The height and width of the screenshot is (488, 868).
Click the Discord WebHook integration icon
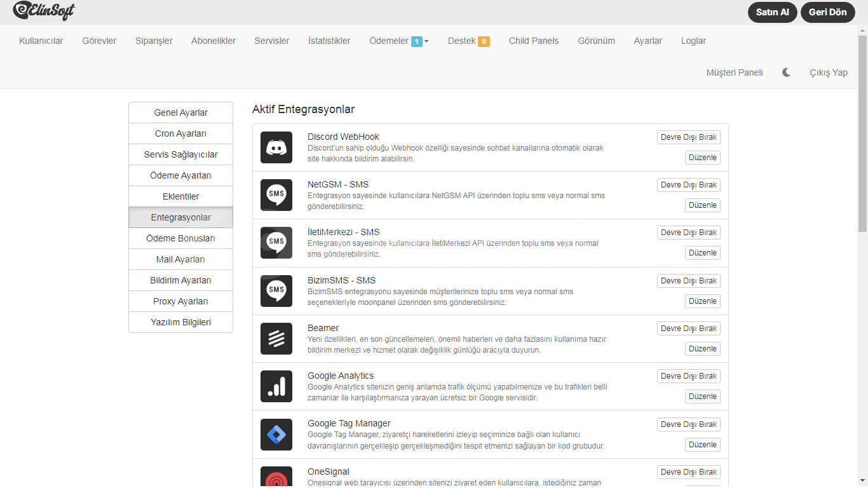click(276, 147)
